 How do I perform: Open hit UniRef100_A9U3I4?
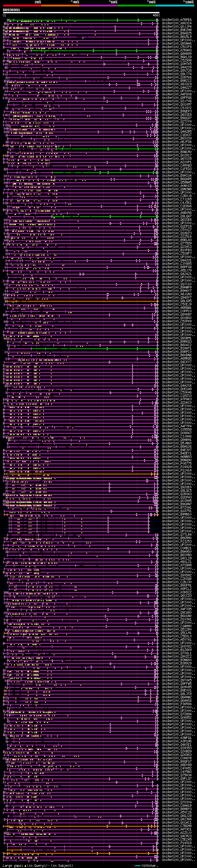coord(176,23)
